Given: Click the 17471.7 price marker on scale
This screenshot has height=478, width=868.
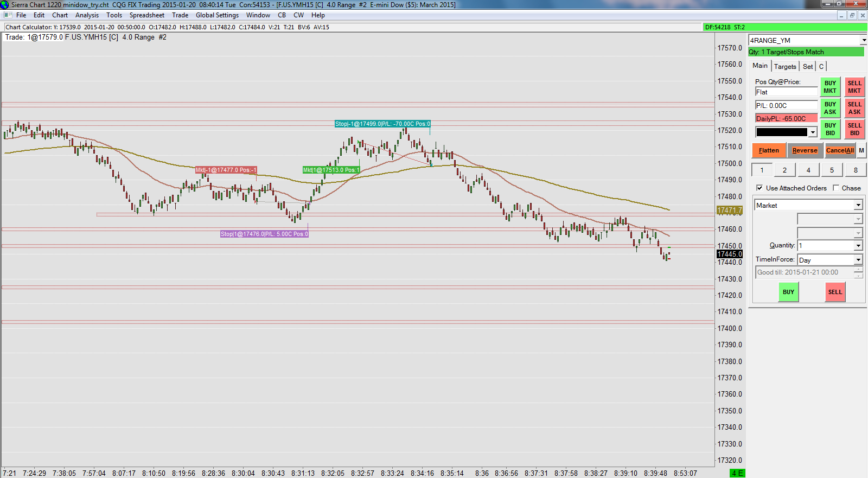Looking at the screenshot, I should coord(729,210).
